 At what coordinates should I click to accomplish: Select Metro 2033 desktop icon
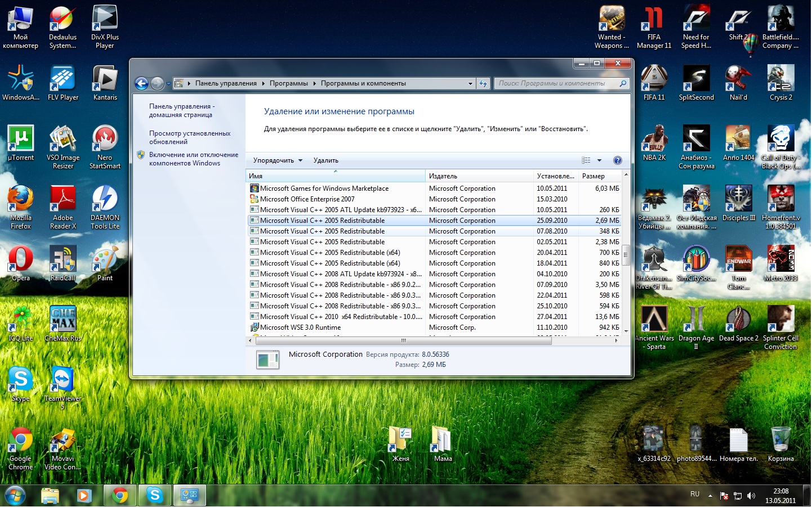(781, 263)
